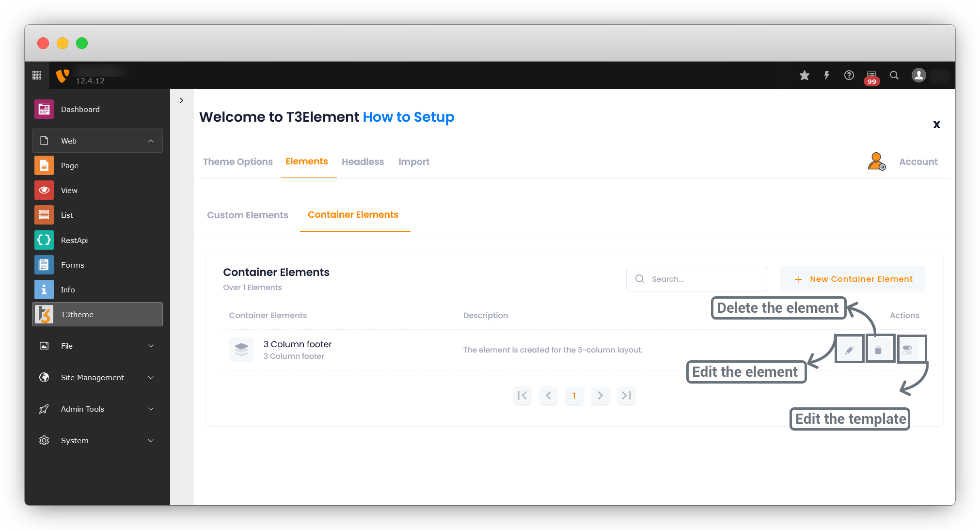Open the View module

pos(97,191)
